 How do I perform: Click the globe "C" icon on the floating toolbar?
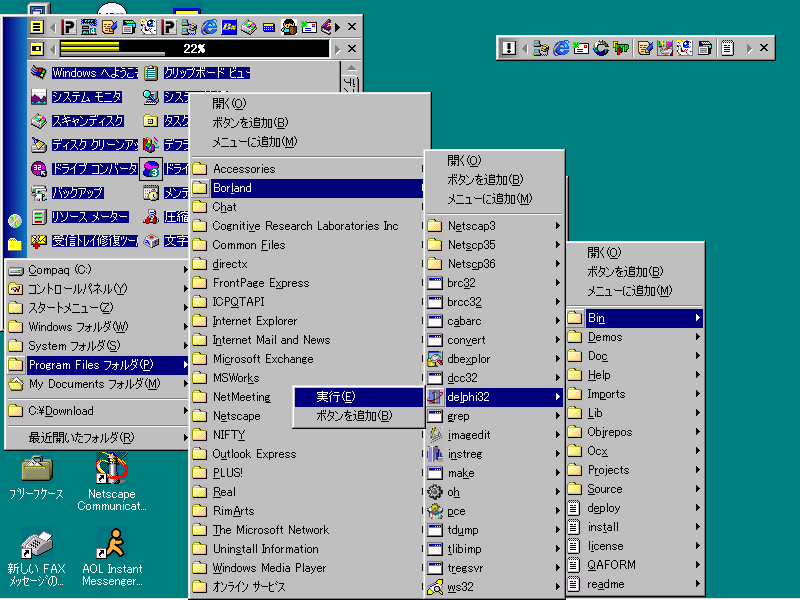coord(601,48)
